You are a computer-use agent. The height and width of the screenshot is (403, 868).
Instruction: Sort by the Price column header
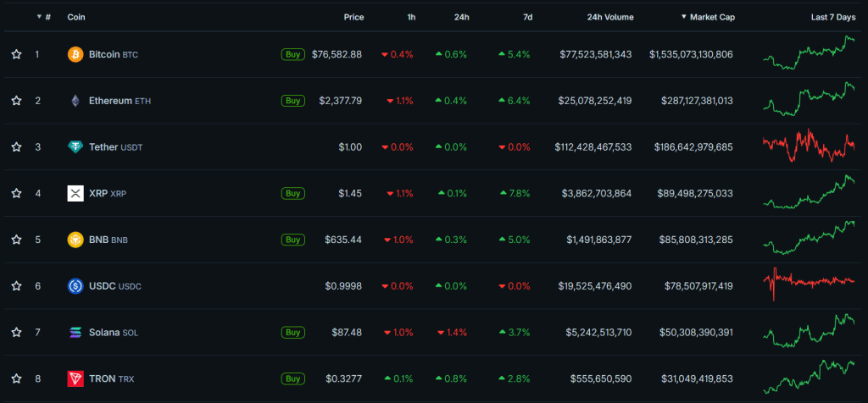click(353, 17)
